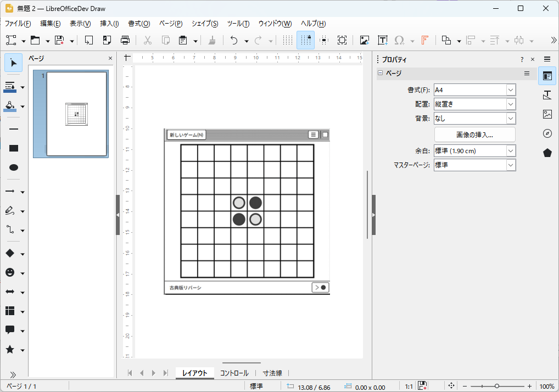Toggle Helplines While Moving icon

[324, 40]
